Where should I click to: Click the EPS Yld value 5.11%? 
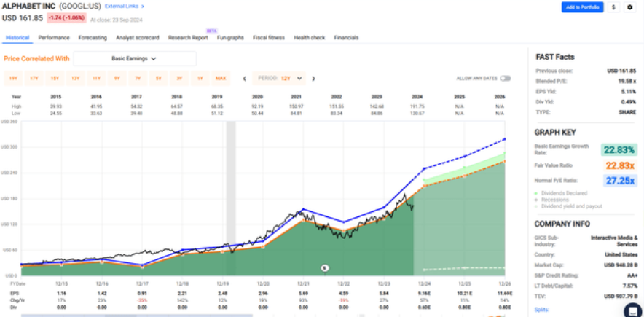click(x=629, y=92)
